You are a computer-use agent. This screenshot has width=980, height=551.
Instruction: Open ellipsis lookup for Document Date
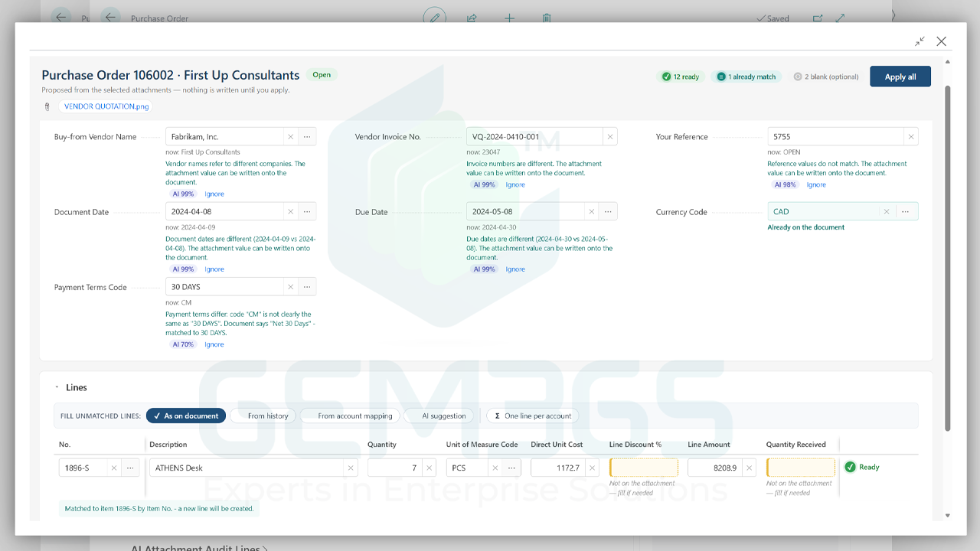coord(307,212)
